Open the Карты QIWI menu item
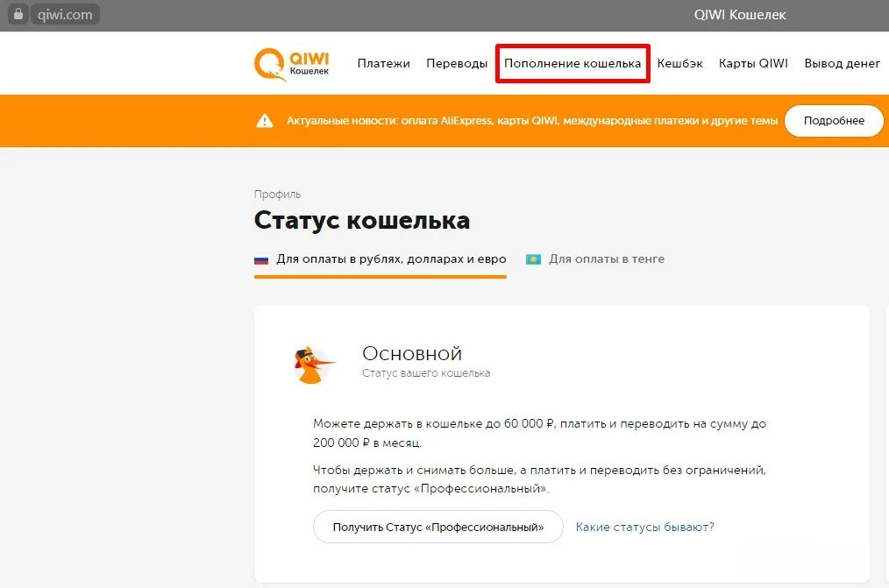 [753, 63]
